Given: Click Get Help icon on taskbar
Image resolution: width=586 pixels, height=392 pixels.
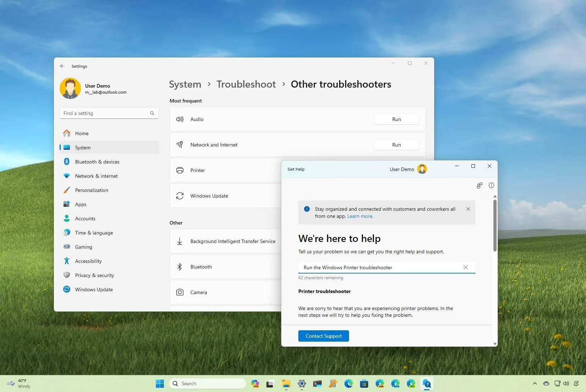Looking at the screenshot, I should click(427, 383).
